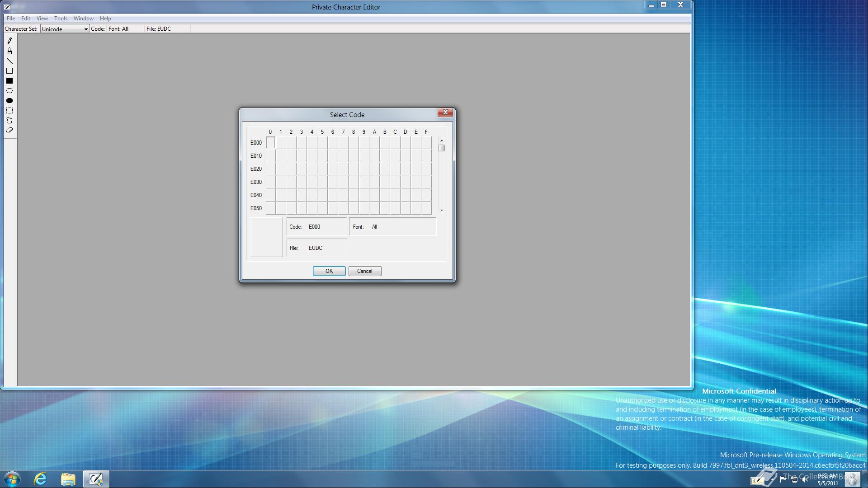The image size is (868, 488).
Task: Expand the Character Set dropdown
Action: pyautogui.click(x=86, y=29)
